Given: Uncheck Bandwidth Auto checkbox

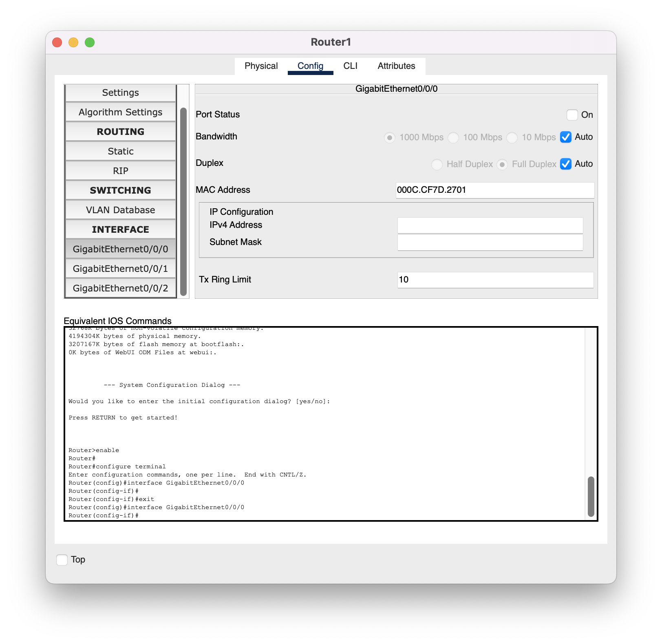Looking at the screenshot, I should point(566,137).
